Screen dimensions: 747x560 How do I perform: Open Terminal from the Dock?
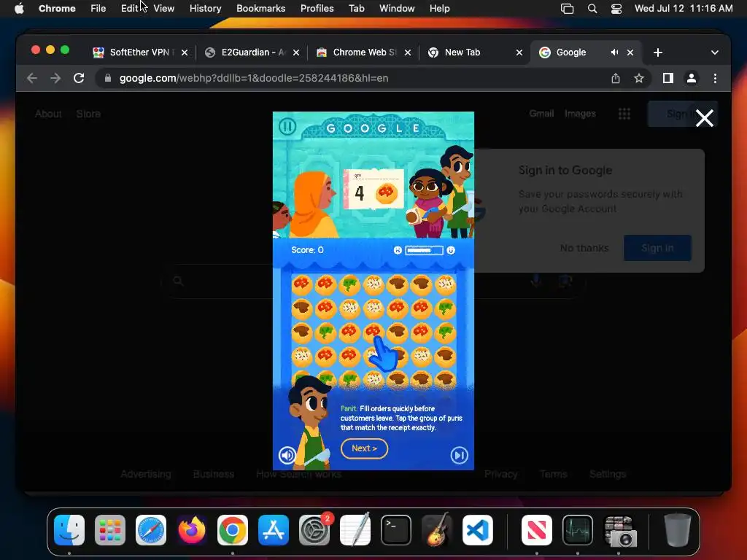(x=396, y=530)
